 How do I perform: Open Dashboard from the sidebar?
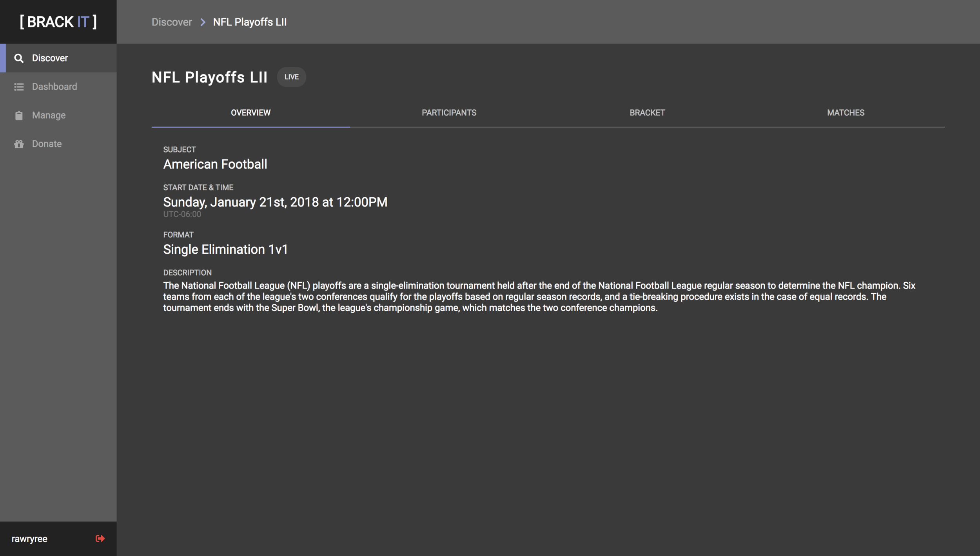click(x=54, y=87)
